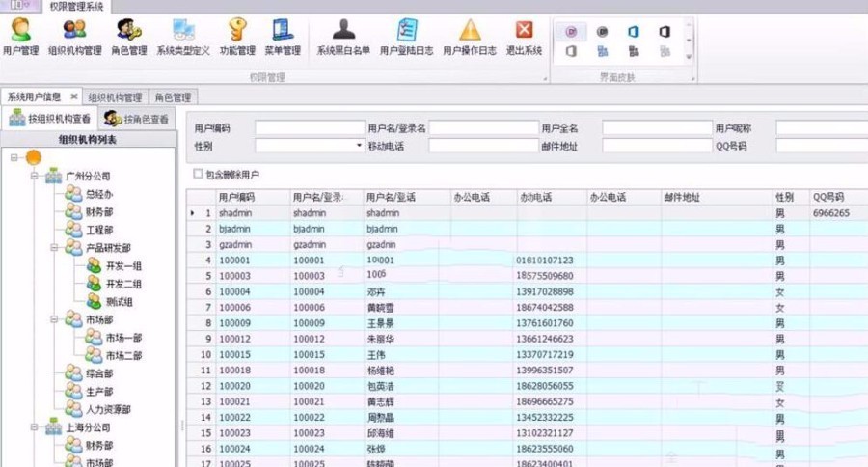The image size is (868, 467).
Task: Click 退出系统 to exit
Action: point(524,37)
